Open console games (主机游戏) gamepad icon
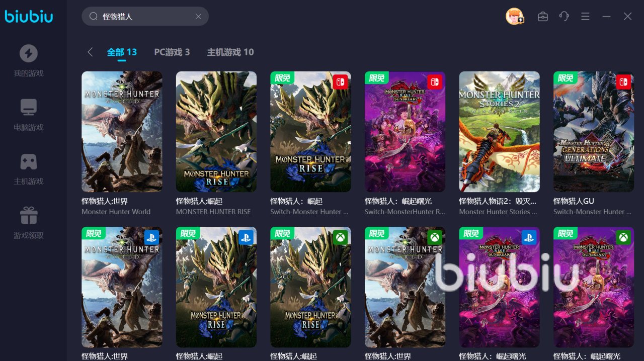 (x=29, y=161)
